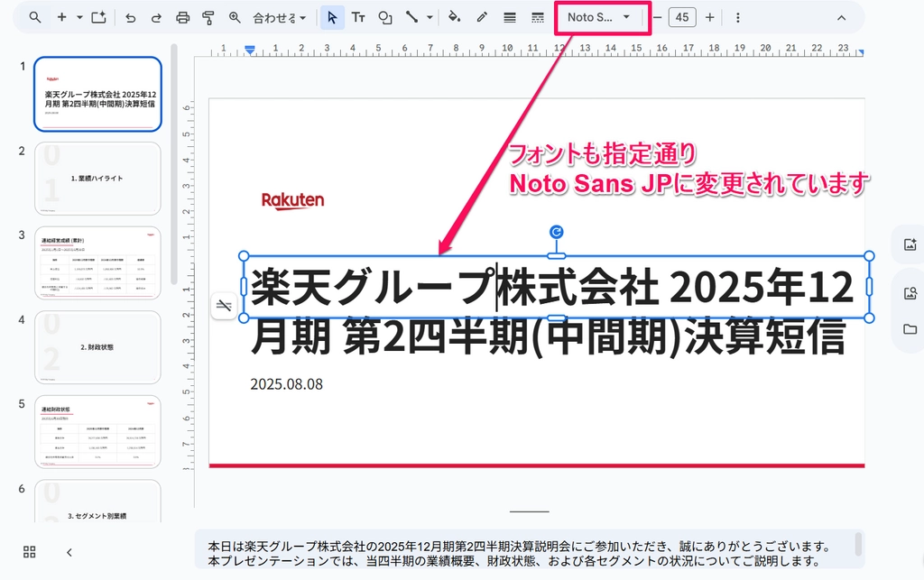Open fill color paint bucket
Image resolution: width=924 pixels, height=580 pixels.
[454, 18]
